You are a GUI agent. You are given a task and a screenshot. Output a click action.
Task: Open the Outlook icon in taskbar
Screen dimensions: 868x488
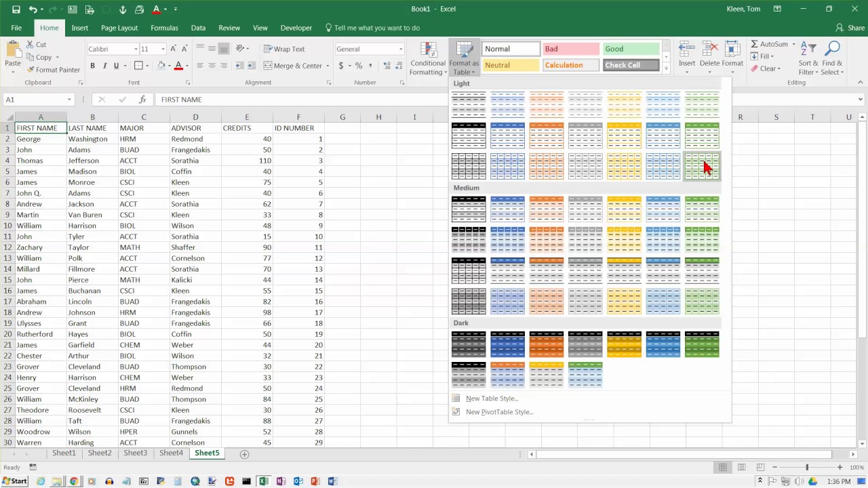[298, 481]
